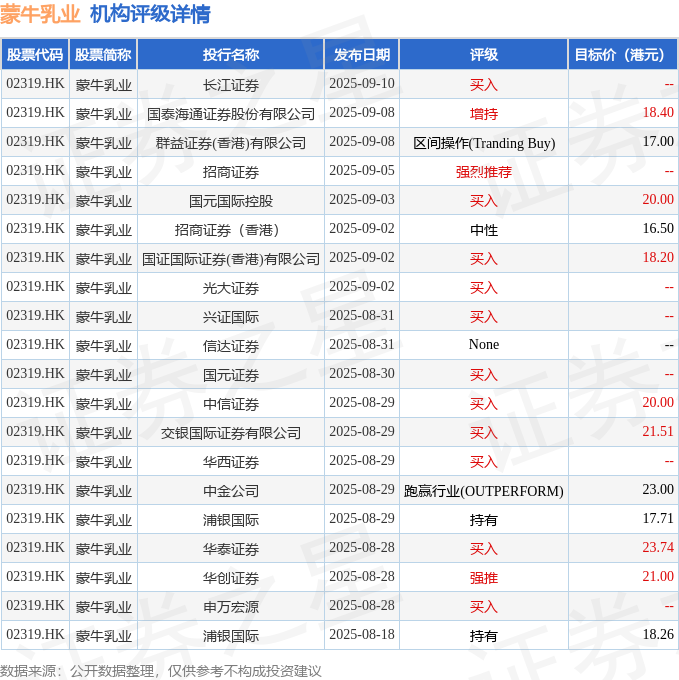Click the target price 18.26

pos(658,634)
